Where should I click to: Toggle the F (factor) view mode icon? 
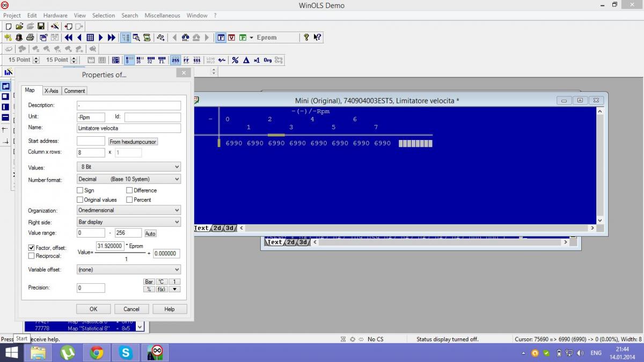click(221, 38)
